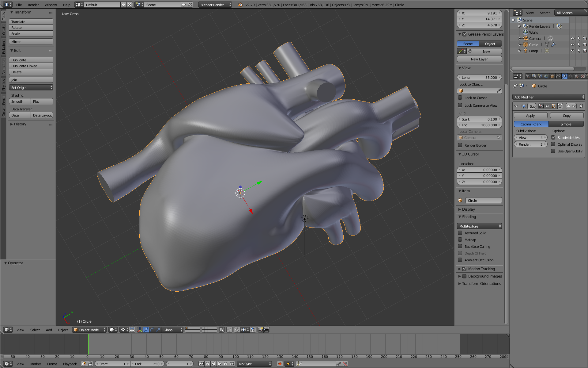
Task: Open the Multitexture shading dropdown
Action: click(479, 226)
